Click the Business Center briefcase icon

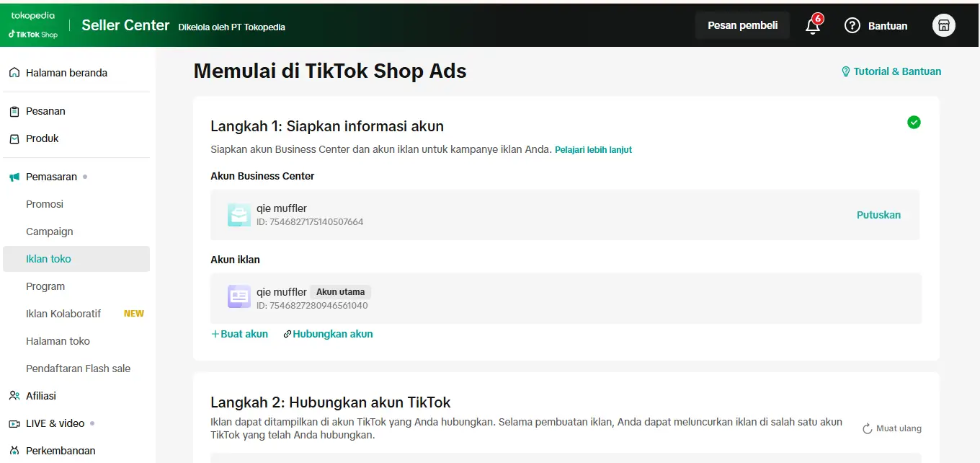tap(239, 215)
